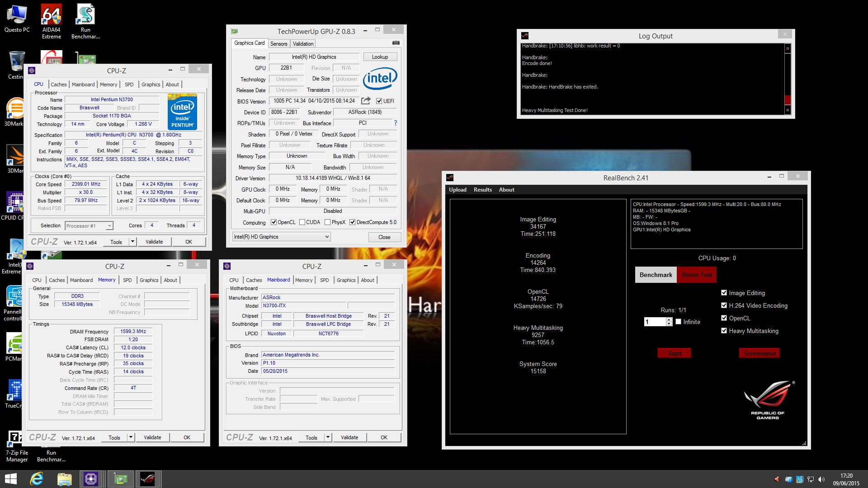Viewport: 868px width, 488px height.
Task: Open the Results menu in RealBench
Action: click(483, 190)
